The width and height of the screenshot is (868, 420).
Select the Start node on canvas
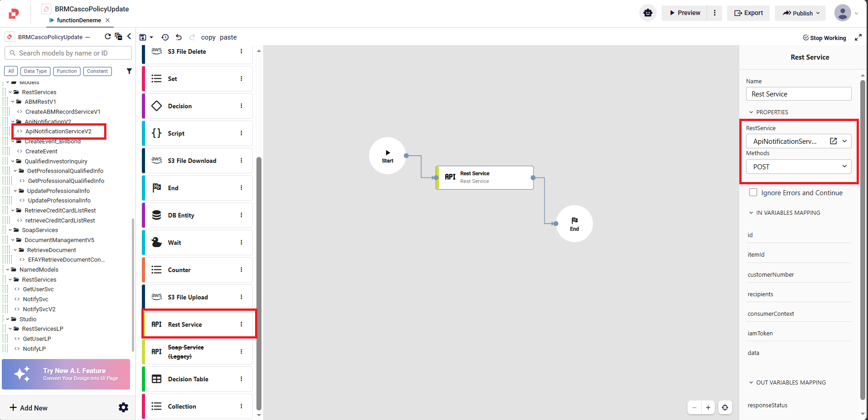coord(387,156)
